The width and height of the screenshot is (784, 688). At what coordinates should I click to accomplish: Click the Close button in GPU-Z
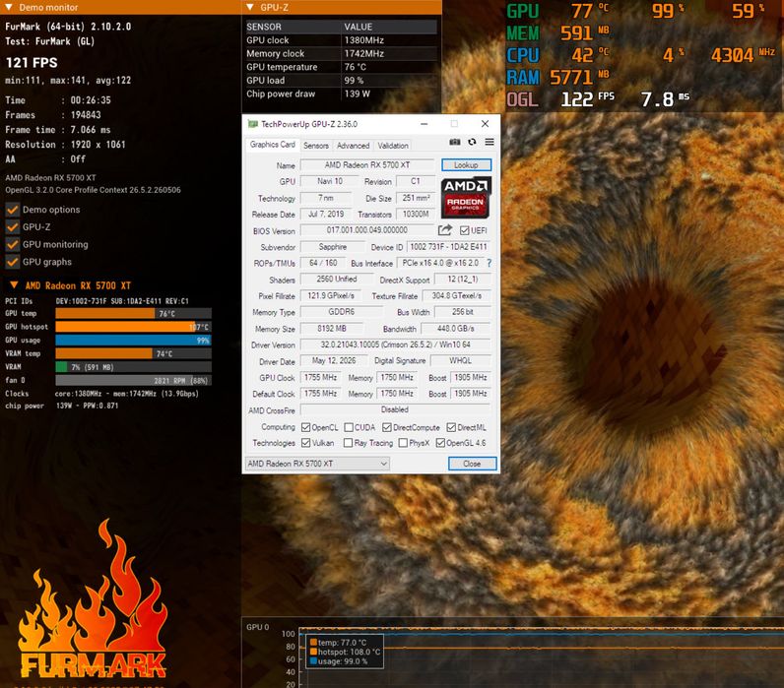coord(472,464)
